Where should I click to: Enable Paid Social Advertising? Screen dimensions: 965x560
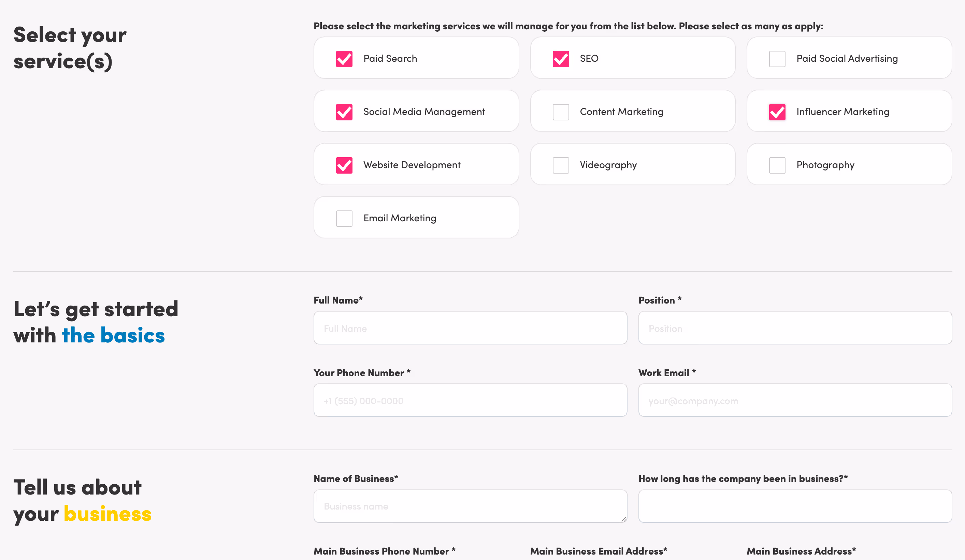click(x=777, y=59)
